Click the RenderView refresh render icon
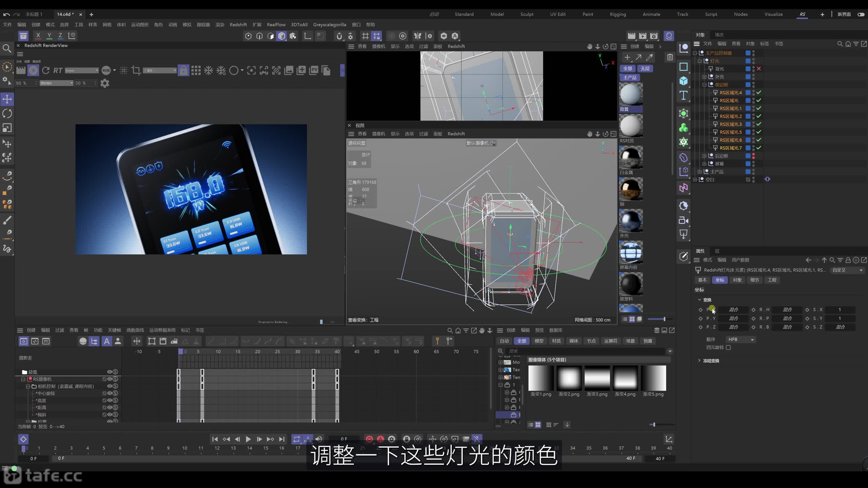The height and width of the screenshot is (488, 868). 46,70
